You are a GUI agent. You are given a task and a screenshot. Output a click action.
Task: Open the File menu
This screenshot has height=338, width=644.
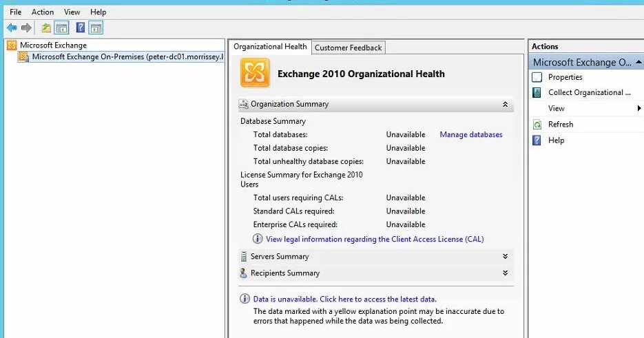click(x=15, y=12)
